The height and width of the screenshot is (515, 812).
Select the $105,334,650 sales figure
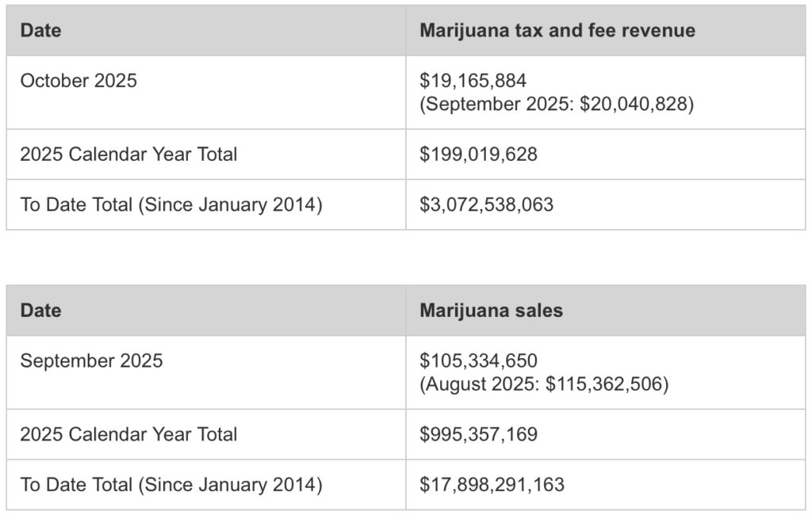coord(478,361)
